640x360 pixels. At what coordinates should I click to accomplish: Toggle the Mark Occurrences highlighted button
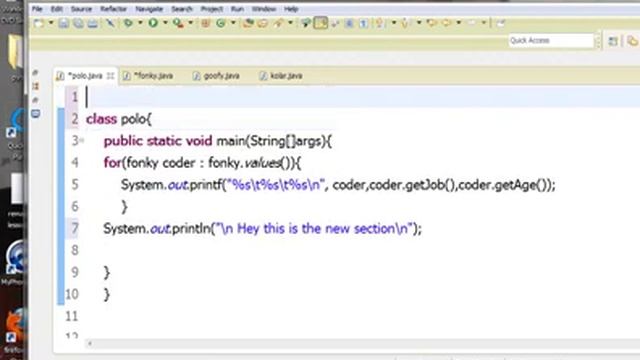tap(321, 23)
